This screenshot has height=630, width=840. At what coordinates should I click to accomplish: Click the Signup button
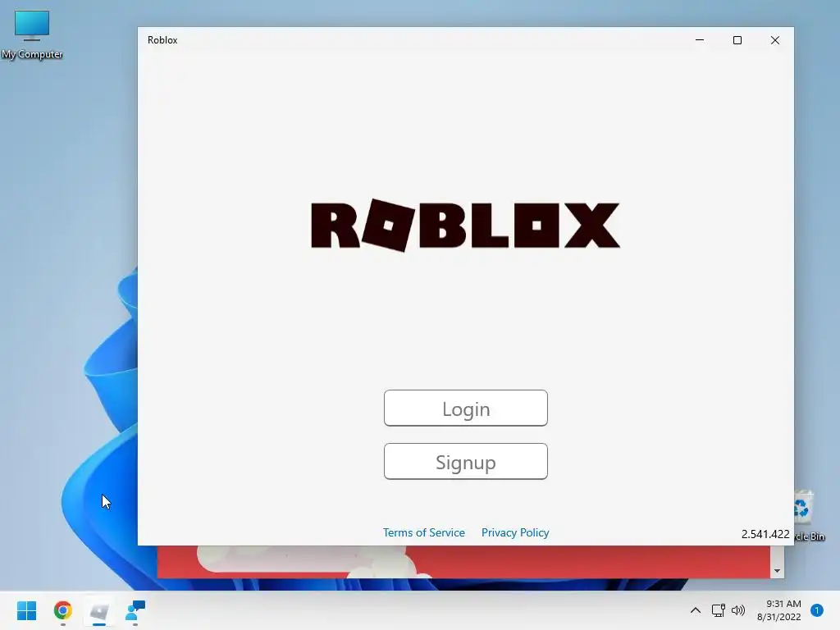(x=466, y=461)
